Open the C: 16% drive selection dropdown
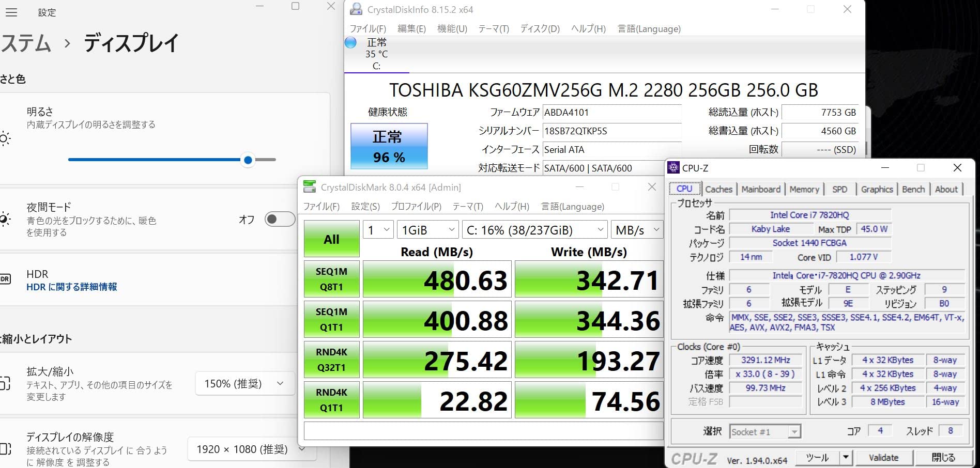 [x=534, y=230]
